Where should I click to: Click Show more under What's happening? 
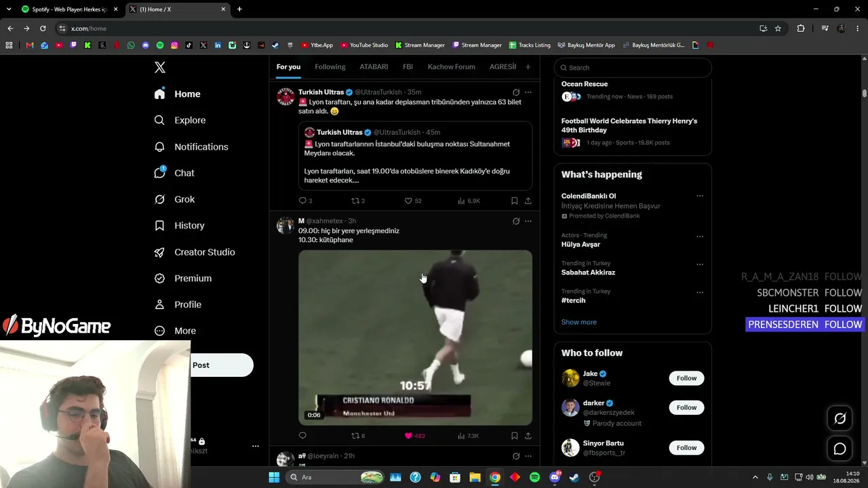pyautogui.click(x=579, y=322)
